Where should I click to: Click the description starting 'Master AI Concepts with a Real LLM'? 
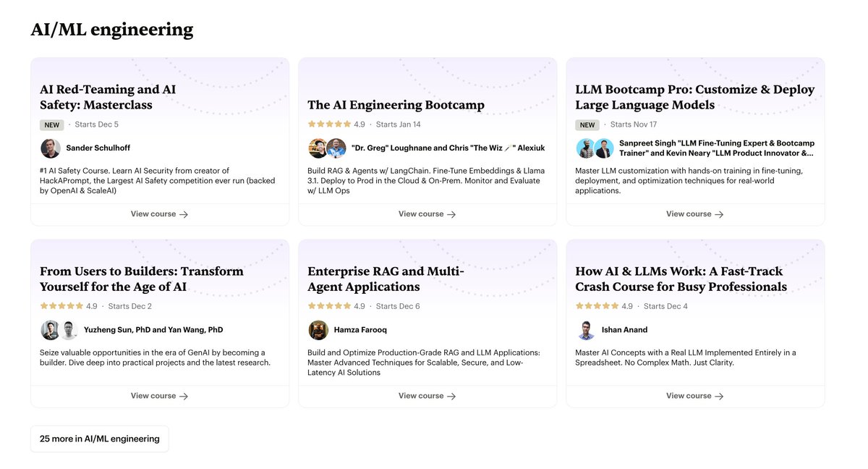click(686, 358)
